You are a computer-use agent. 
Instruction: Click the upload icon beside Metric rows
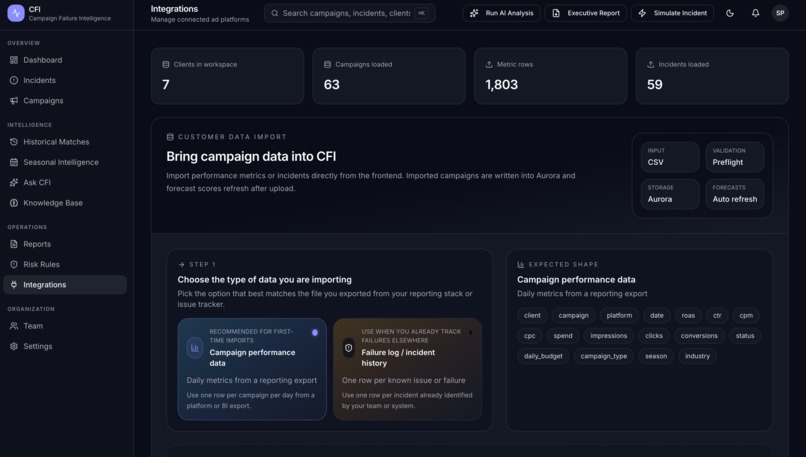(x=489, y=65)
